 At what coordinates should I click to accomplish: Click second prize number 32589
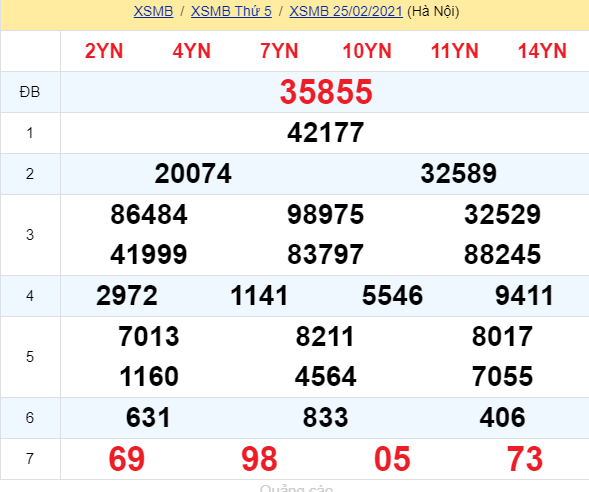[458, 174]
